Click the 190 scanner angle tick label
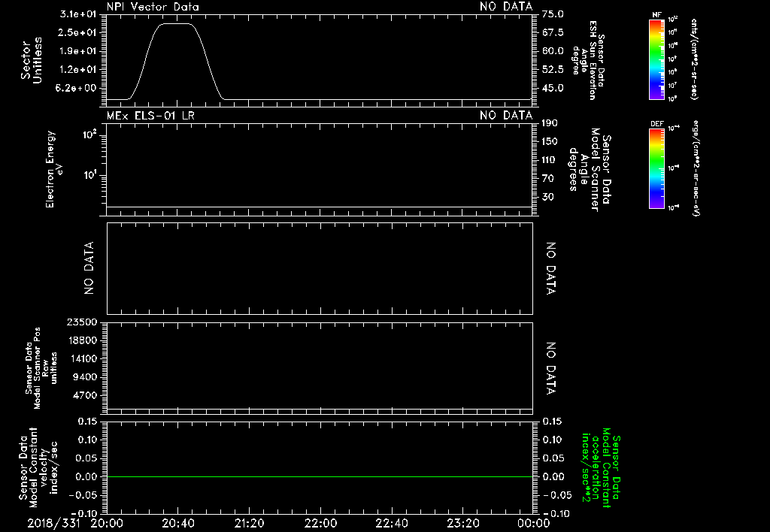The width and height of the screenshot is (770, 532). (x=550, y=122)
